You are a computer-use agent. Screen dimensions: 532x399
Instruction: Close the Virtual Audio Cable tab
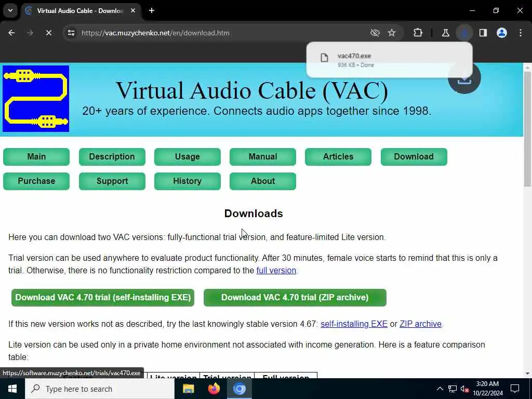133,10
